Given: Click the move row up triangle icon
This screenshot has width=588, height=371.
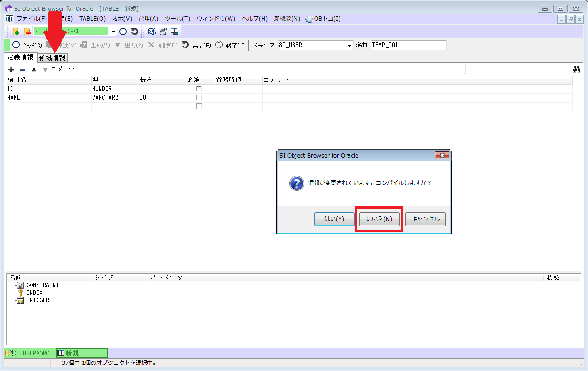Looking at the screenshot, I should point(34,70).
